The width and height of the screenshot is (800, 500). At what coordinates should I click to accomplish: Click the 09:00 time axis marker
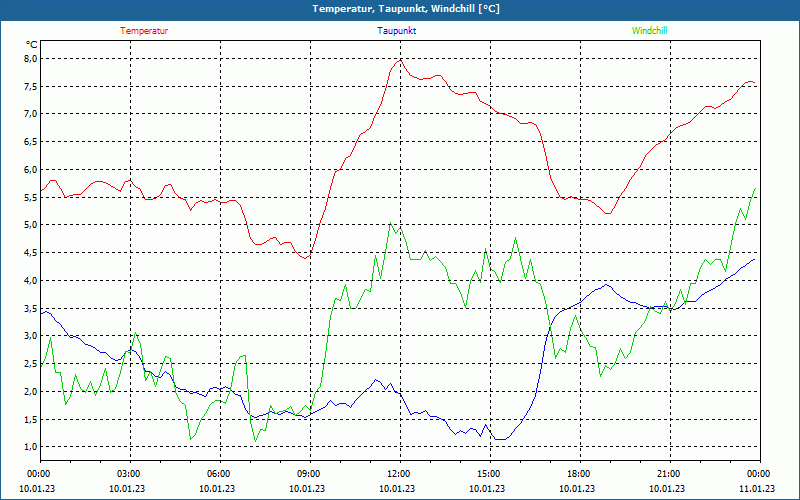(x=309, y=474)
